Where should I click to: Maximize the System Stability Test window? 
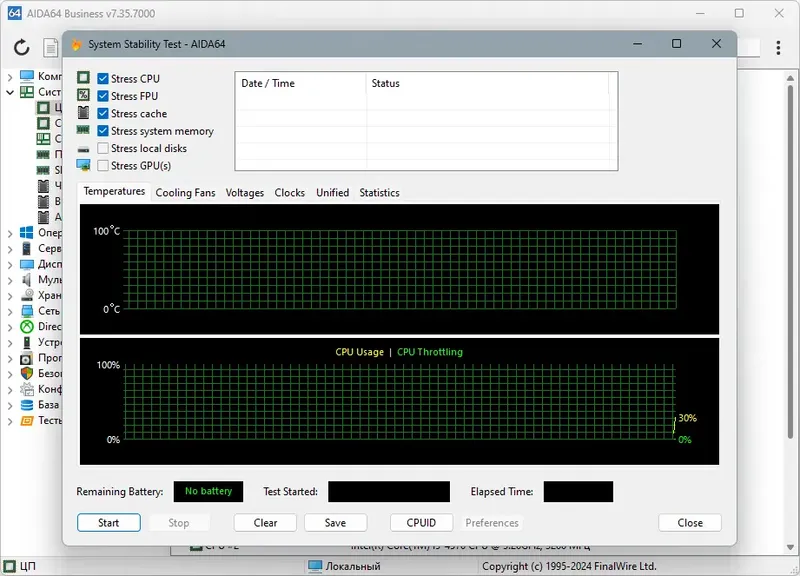pos(676,44)
